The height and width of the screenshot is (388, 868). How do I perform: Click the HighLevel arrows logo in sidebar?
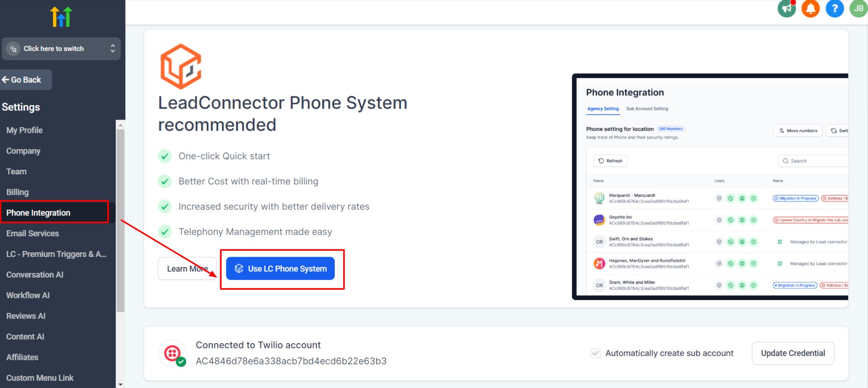click(x=61, y=17)
